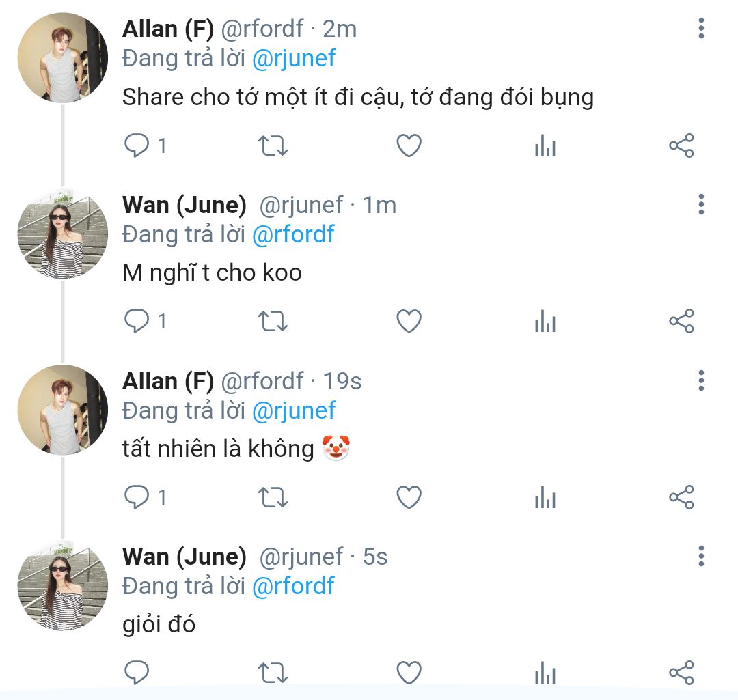Open the @rjunef mention in Allan's first reply
Viewport: 738px width, 700px height.
point(294,59)
